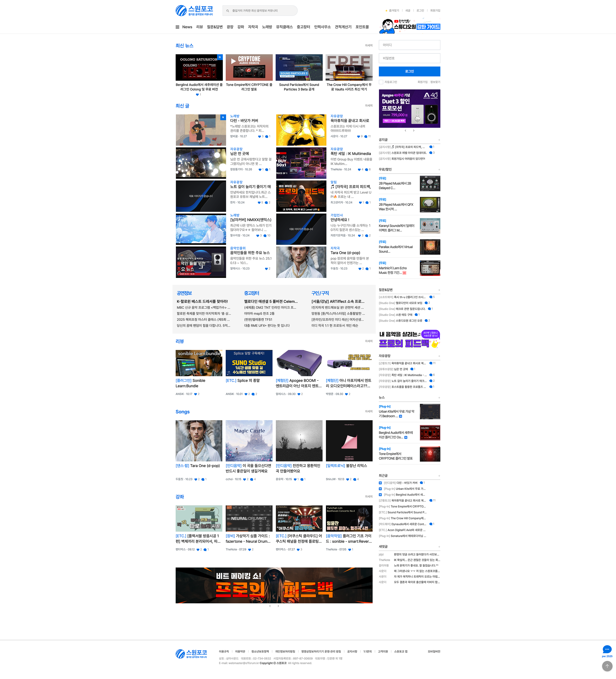The height and width of the screenshot is (679, 616).
Task: Expand Songs section via its 자세히 link
Action: (x=369, y=411)
